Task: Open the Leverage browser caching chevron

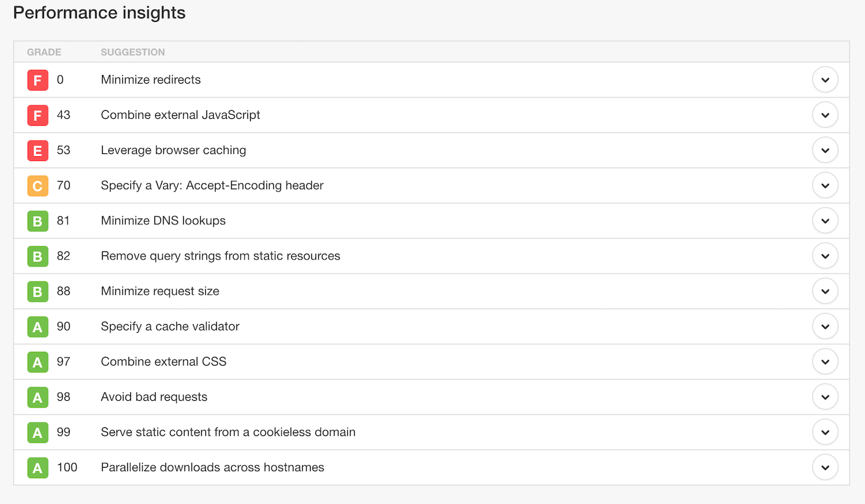Action: pyautogui.click(x=825, y=150)
